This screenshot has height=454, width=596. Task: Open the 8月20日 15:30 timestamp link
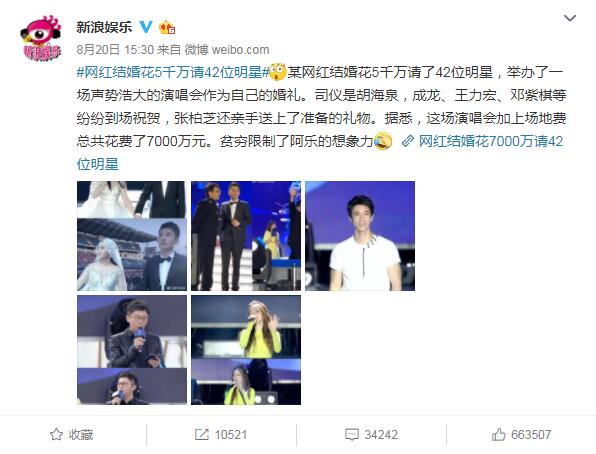tap(115, 49)
